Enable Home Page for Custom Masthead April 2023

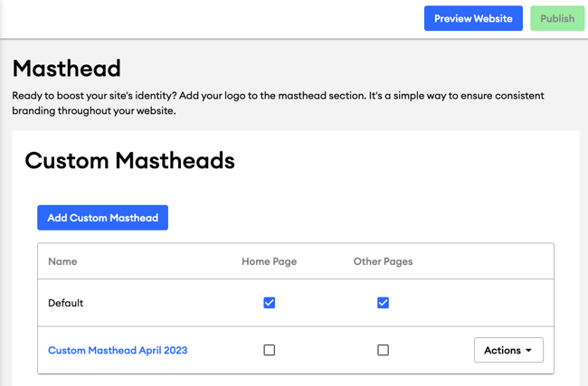point(270,350)
